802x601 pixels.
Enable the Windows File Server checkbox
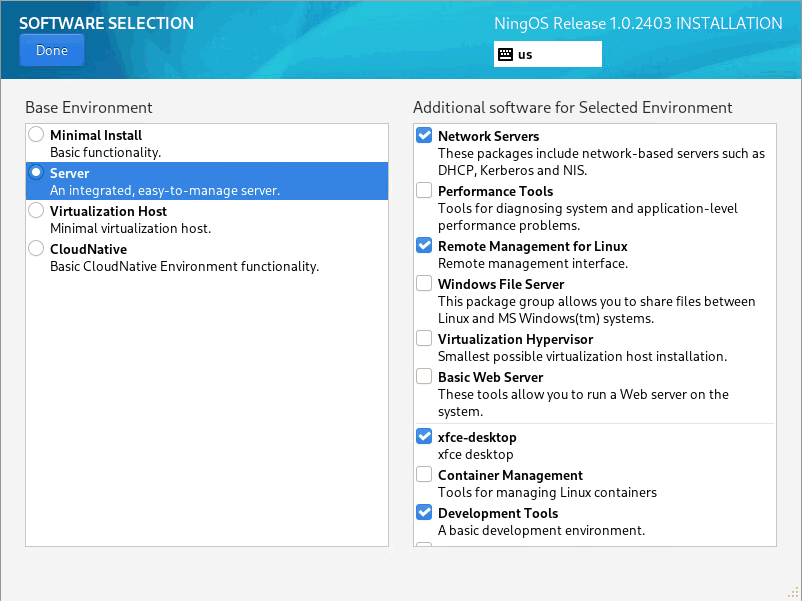(x=424, y=283)
